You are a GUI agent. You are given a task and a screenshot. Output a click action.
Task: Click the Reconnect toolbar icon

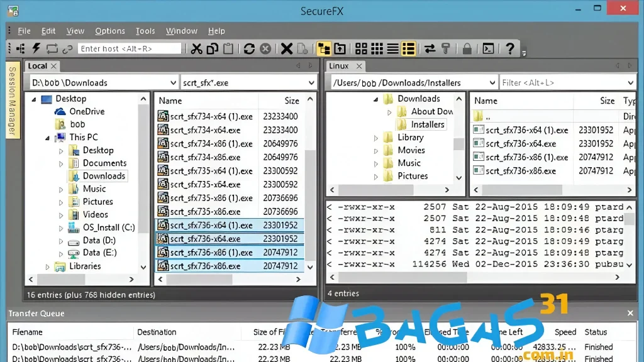click(x=52, y=49)
